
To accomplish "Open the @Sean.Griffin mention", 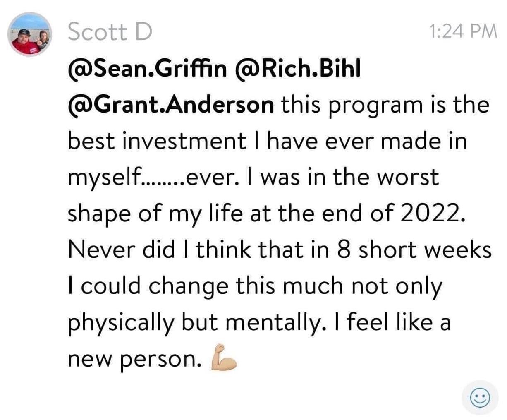I will click(147, 69).
